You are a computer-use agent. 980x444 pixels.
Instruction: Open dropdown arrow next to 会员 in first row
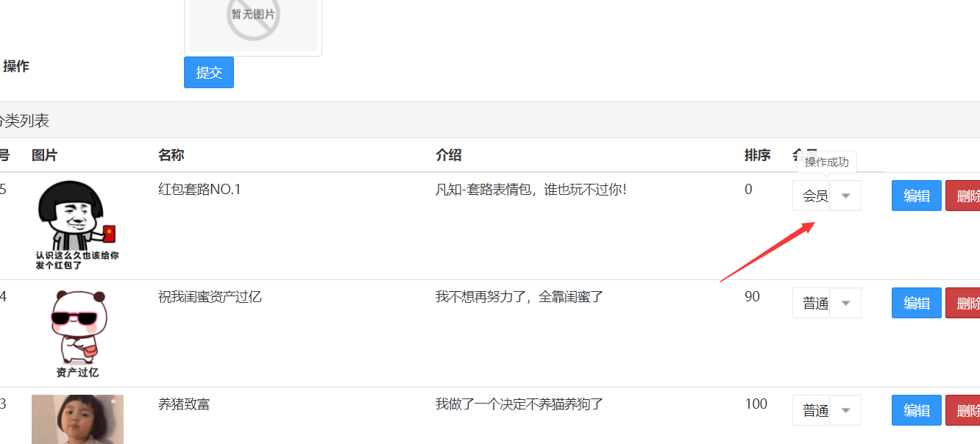(x=845, y=196)
